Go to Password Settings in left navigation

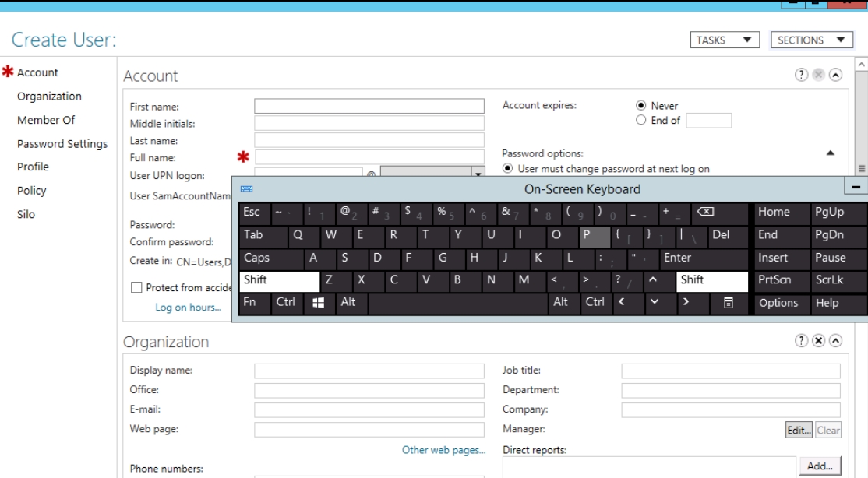(62, 143)
